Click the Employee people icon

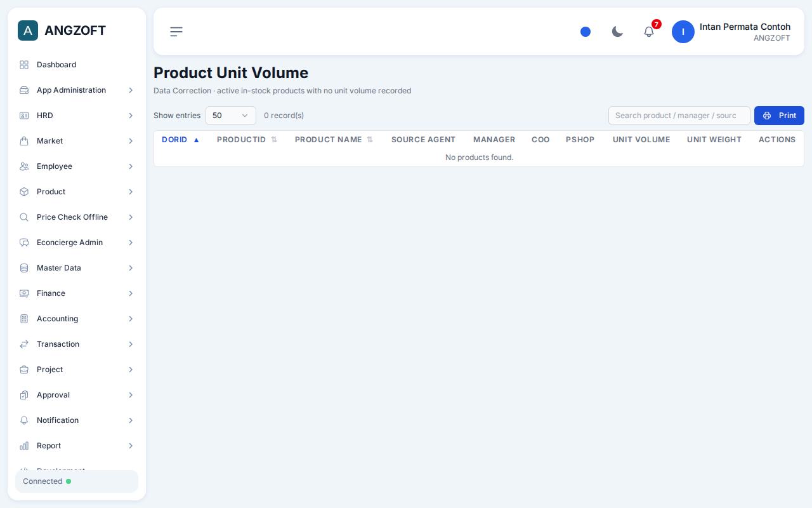24,166
